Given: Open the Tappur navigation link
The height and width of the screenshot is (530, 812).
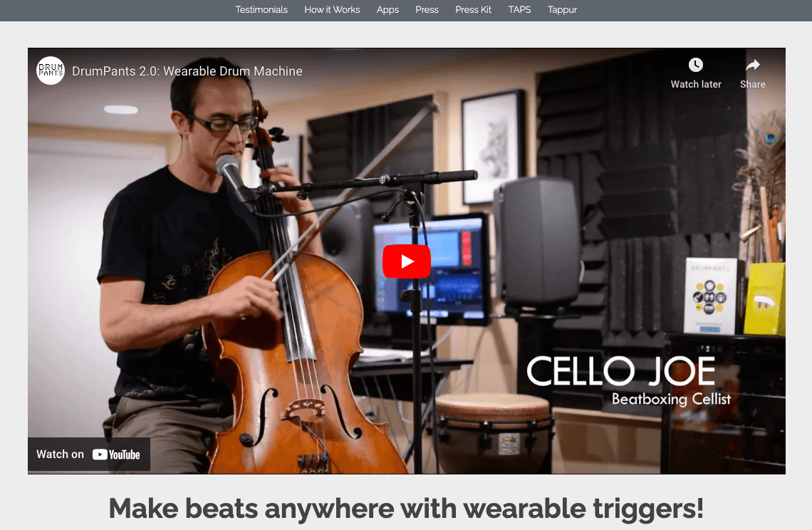Looking at the screenshot, I should 563,10.
